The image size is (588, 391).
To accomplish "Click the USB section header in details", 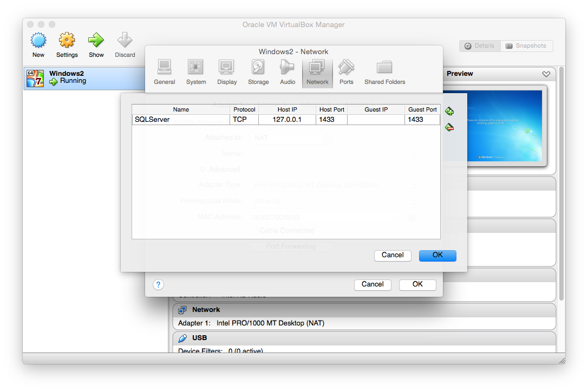I will 364,338.
